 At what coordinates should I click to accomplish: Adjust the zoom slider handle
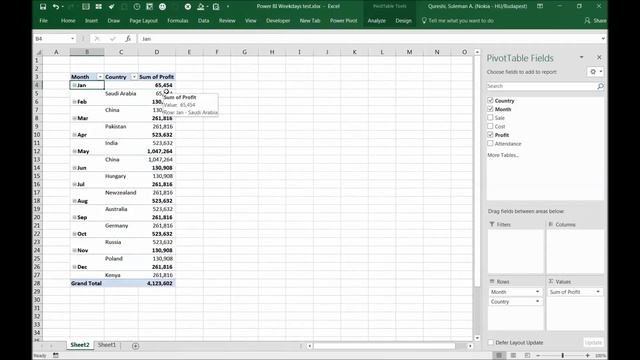pyautogui.click(x=562, y=356)
